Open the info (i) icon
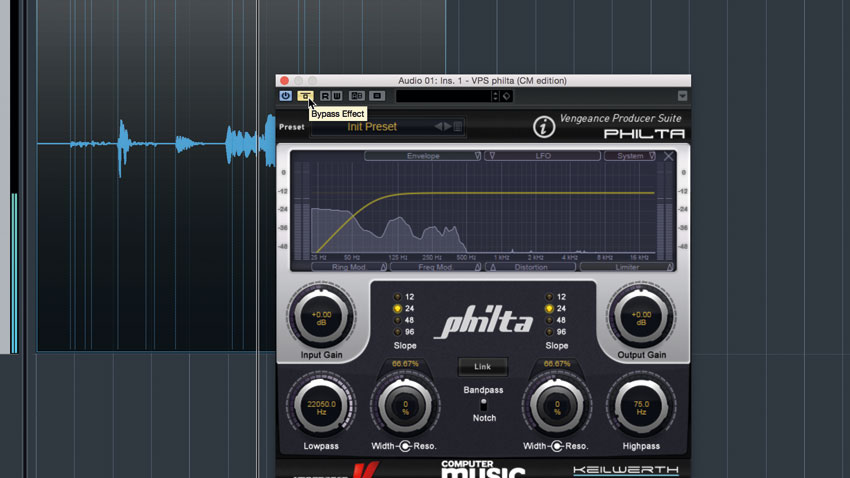The height and width of the screenshot is (478, 850). [x=544, y=127]
